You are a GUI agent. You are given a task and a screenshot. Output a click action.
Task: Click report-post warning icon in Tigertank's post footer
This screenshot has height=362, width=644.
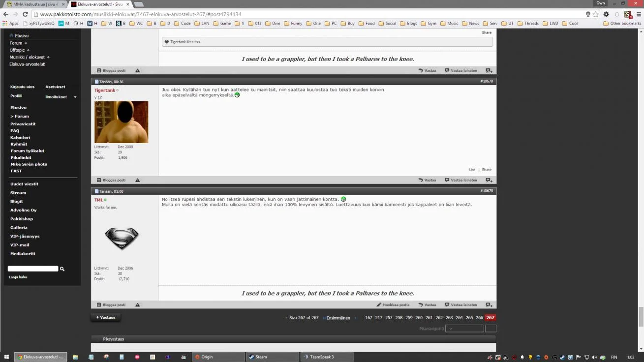(138, 180)
